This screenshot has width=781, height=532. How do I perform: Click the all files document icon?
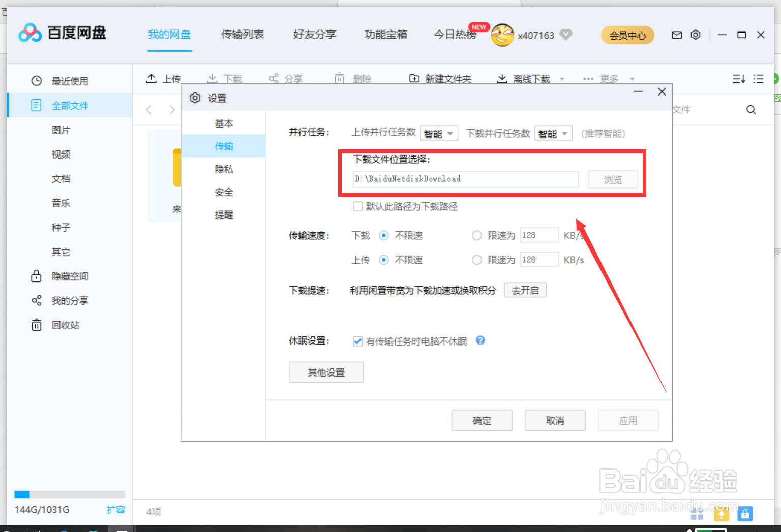pyautogui.click(x=36, y=105)
